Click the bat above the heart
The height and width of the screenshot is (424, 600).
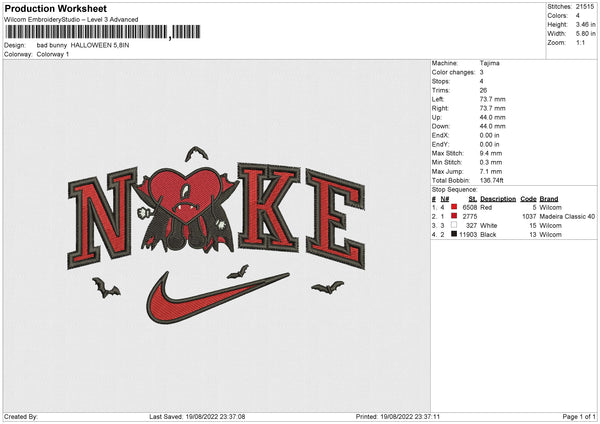point(196,153)
